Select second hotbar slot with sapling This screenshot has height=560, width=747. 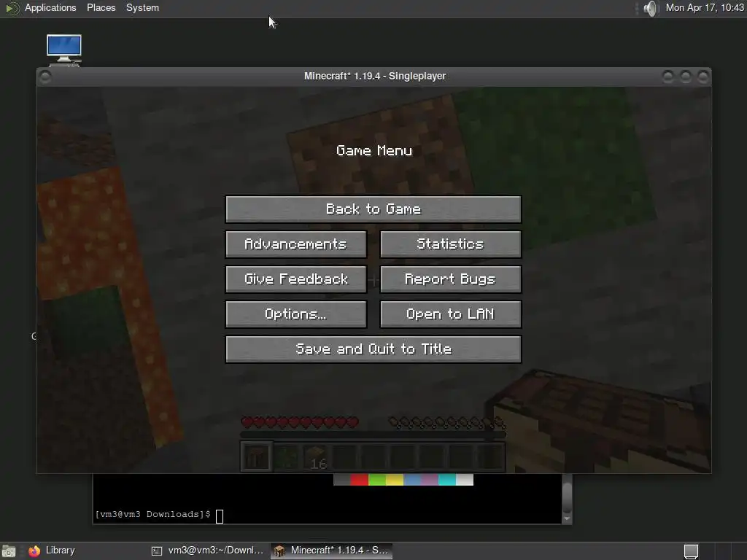click(286, 457)
